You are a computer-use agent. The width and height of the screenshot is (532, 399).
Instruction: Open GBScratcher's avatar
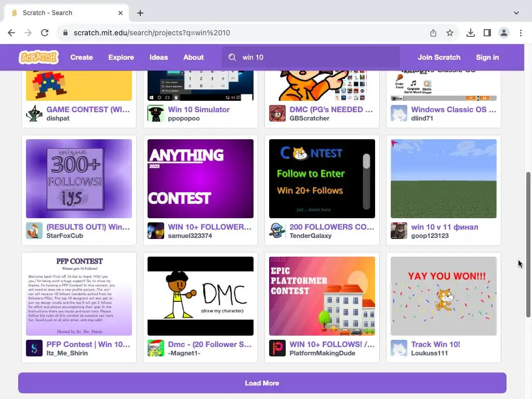pos(277,113)
